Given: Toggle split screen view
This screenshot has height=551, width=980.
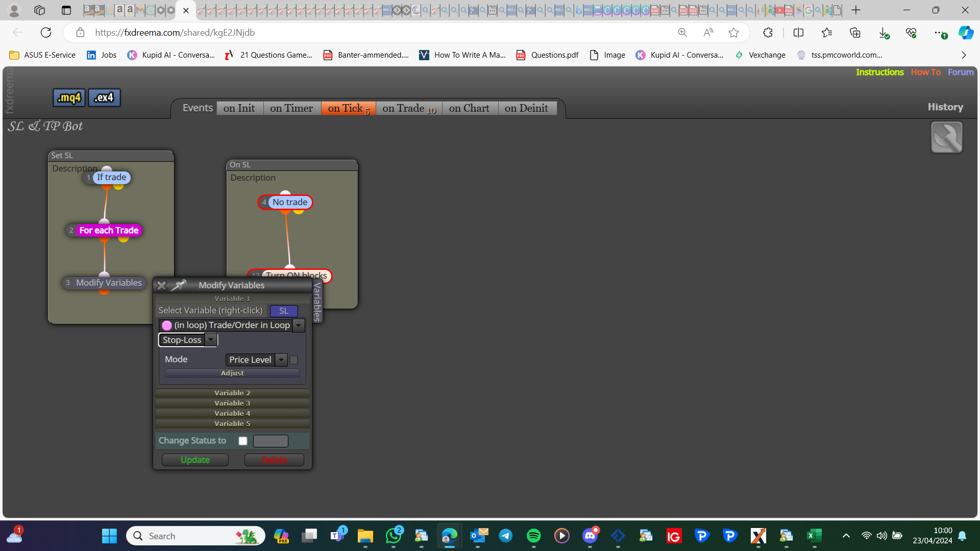Looking at the screenshot, I should click(798, 33).
